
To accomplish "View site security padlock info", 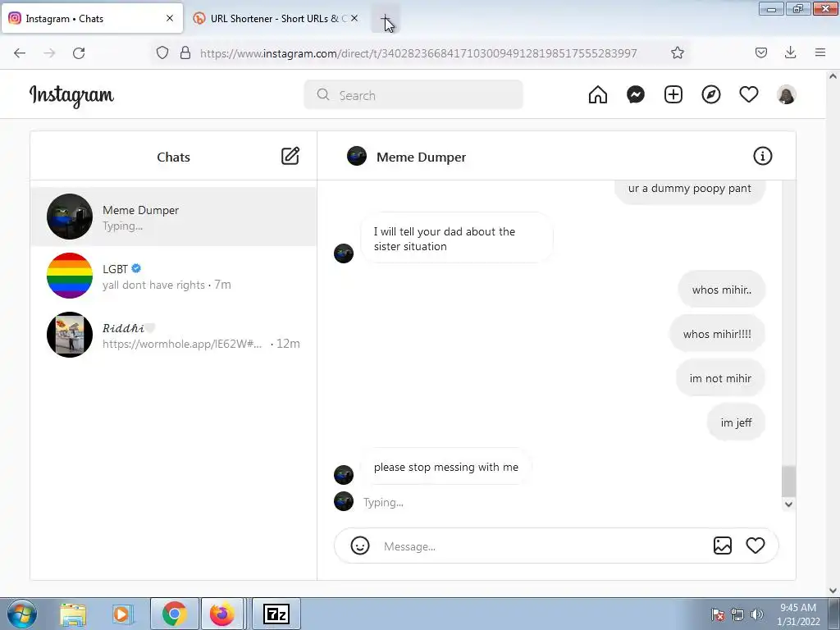I will (185, 52).
